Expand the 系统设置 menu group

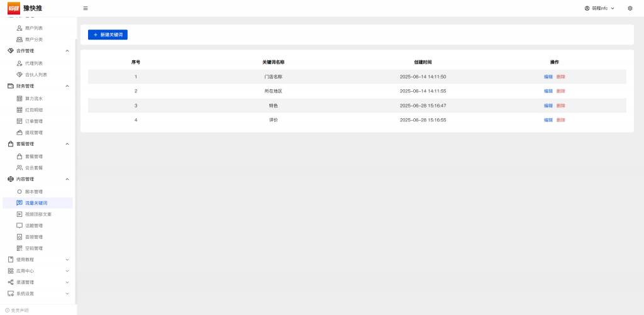coord(67,294)
